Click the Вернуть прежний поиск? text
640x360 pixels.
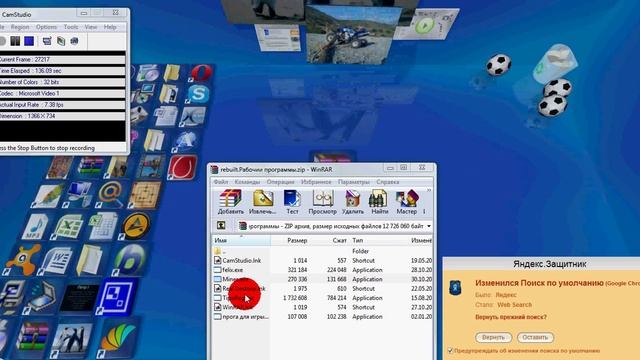[x=511, y=317]
